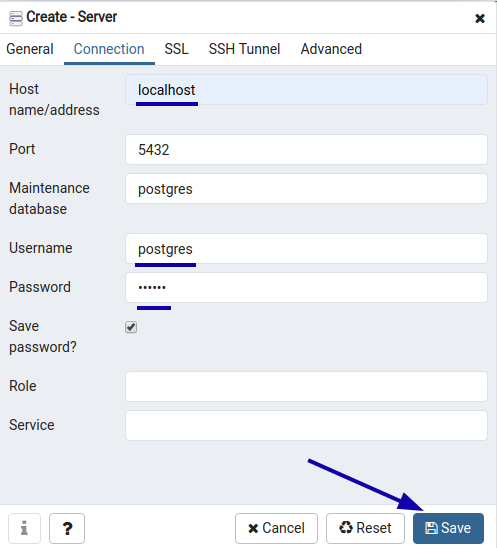Toggle the Save password checkbox
The width and height of the screenshot is (497, 548).
pos(131,327)
